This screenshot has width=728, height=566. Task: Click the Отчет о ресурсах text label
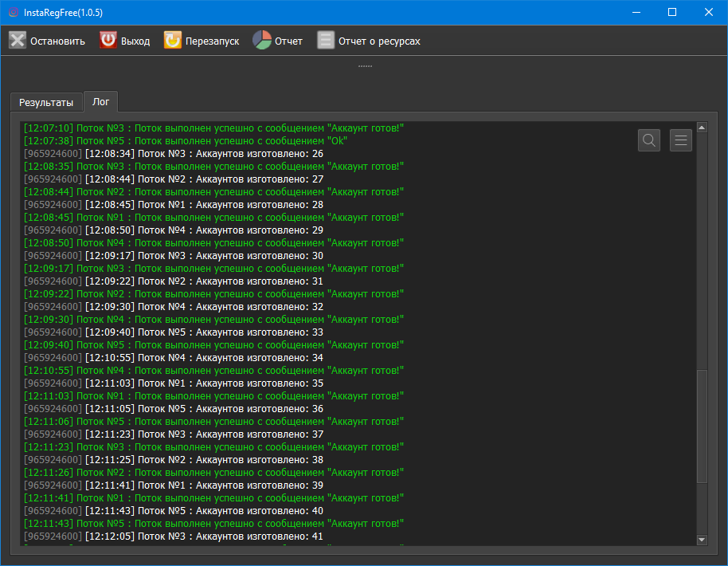point(379,41)
